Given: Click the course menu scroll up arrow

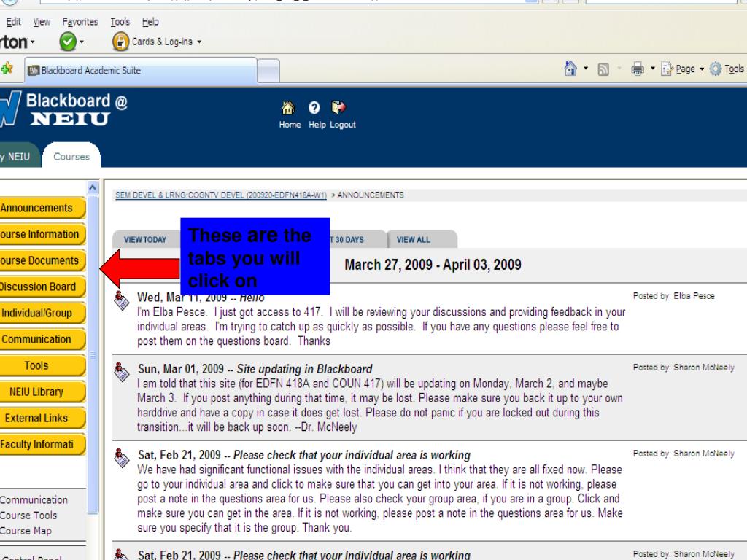Looking at the screenshot, I should pos(93,188).
